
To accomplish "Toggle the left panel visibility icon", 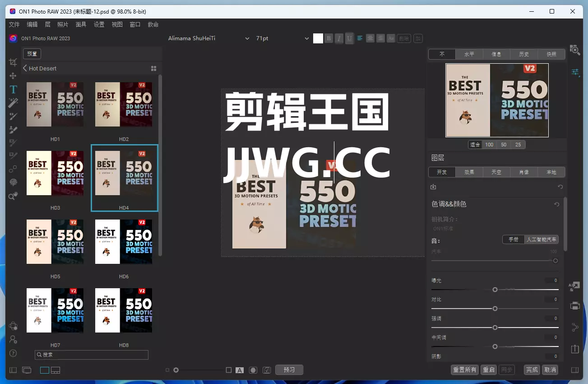I will tap(13, 370).
